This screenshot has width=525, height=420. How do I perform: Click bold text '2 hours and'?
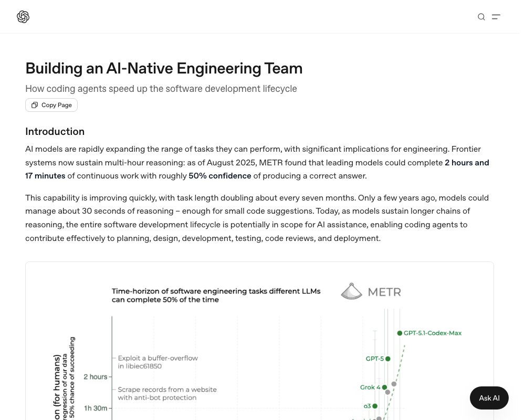(467, 163)
